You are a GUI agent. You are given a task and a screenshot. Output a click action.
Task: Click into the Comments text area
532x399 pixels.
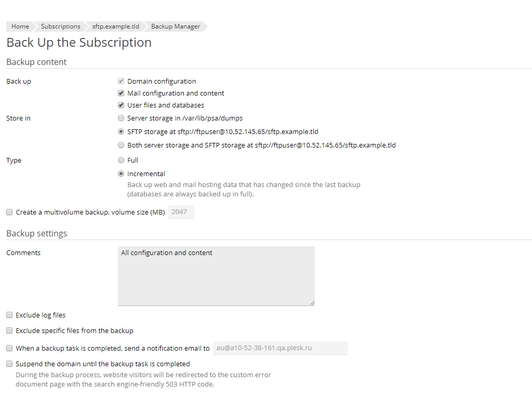click(x=216, y=276)
